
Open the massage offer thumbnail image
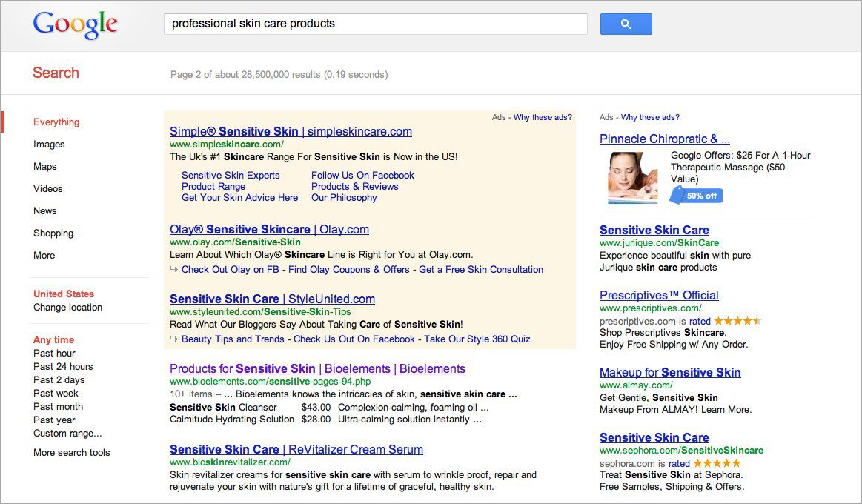click(632, 178)
